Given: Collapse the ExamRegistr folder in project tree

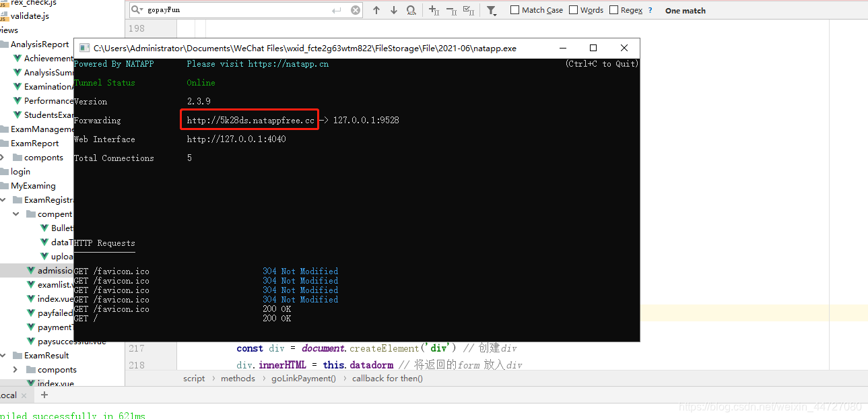Looking at the screenshot, I should (x=3, y=199).
